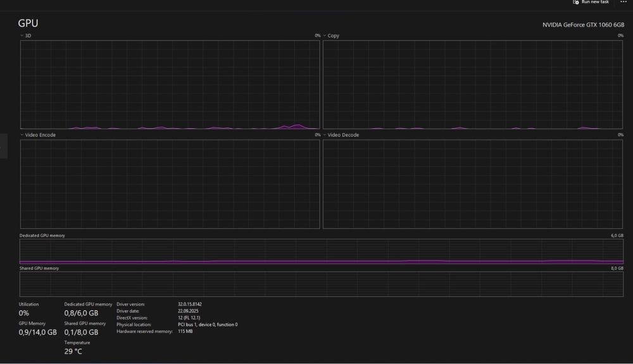Viewport: 633px width, 364px height.
Task: Click the "8,0 GB" shared memory maximum label
Action: [x=617, y=268]
